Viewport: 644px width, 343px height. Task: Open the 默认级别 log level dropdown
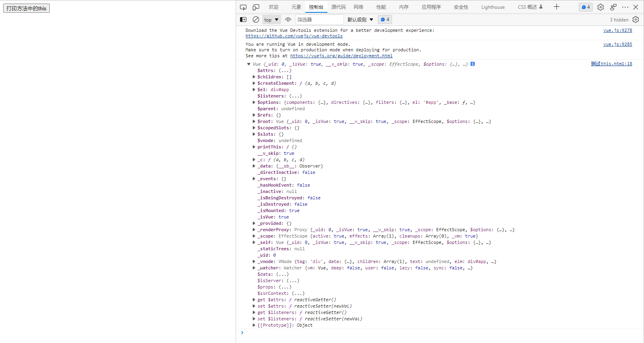point(360,19)
